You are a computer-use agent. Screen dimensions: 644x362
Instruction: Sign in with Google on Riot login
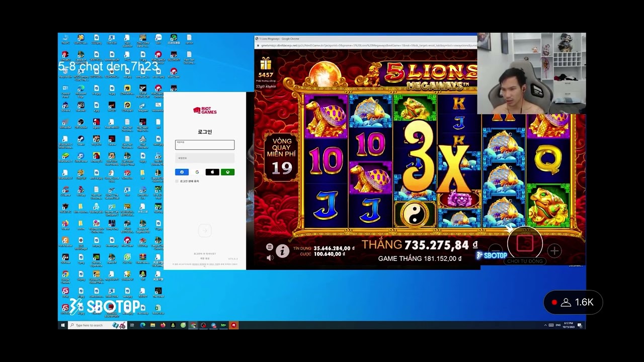(197, 172)
